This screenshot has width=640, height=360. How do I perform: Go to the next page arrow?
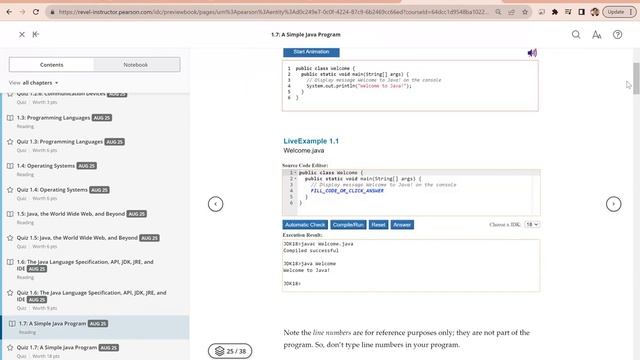(x=613, y=204)
